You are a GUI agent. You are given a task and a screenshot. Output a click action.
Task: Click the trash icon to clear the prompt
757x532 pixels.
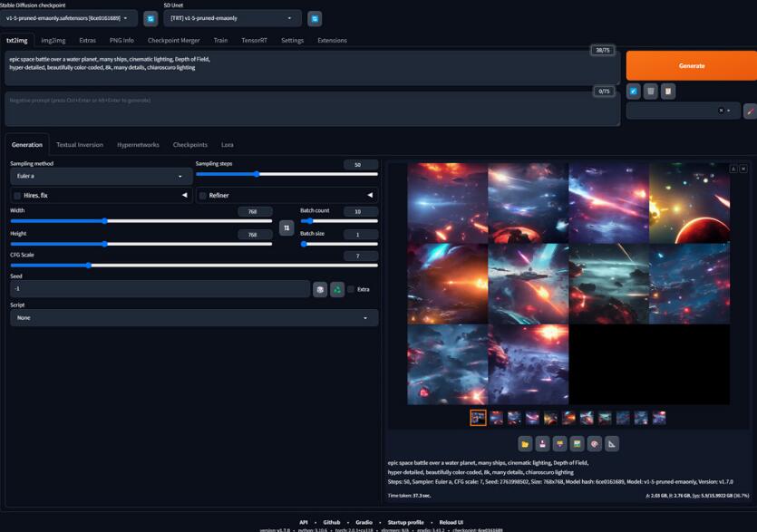pos(650,92)
